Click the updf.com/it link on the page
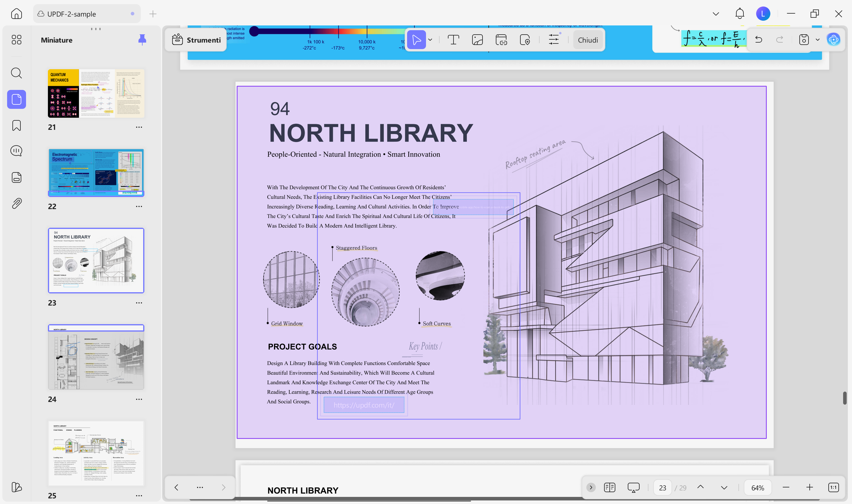Viewport: 852px width, 504px height. tap(364, 405)
